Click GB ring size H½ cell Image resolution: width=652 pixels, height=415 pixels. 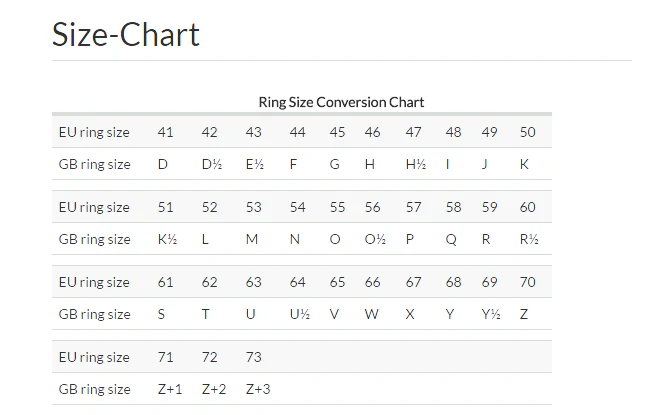416,164
